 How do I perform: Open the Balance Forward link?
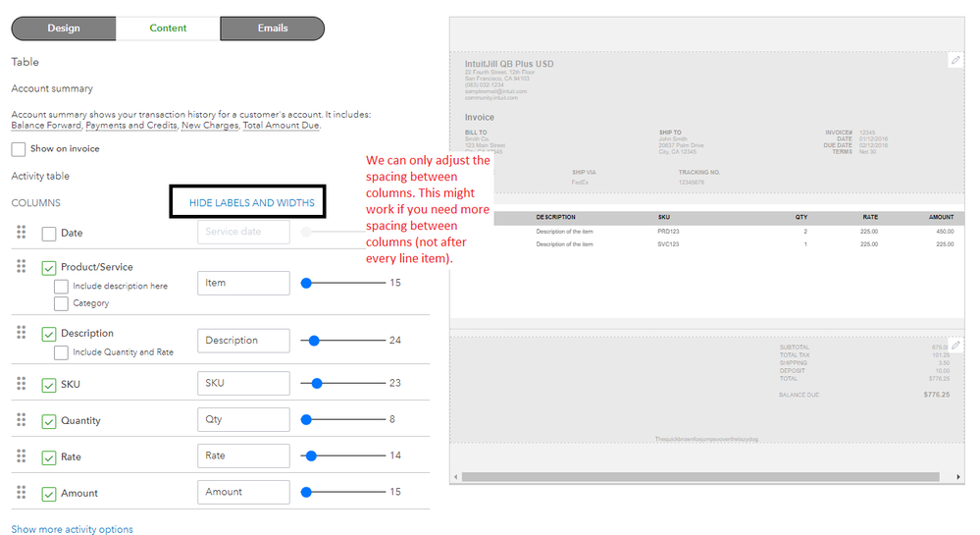click(46, 125)
